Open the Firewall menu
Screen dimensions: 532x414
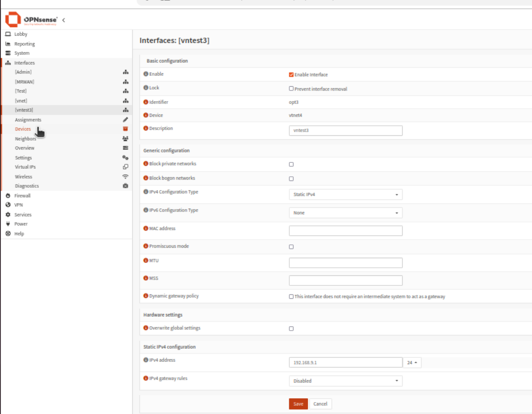pyautogui.click(x=22, y=196)
